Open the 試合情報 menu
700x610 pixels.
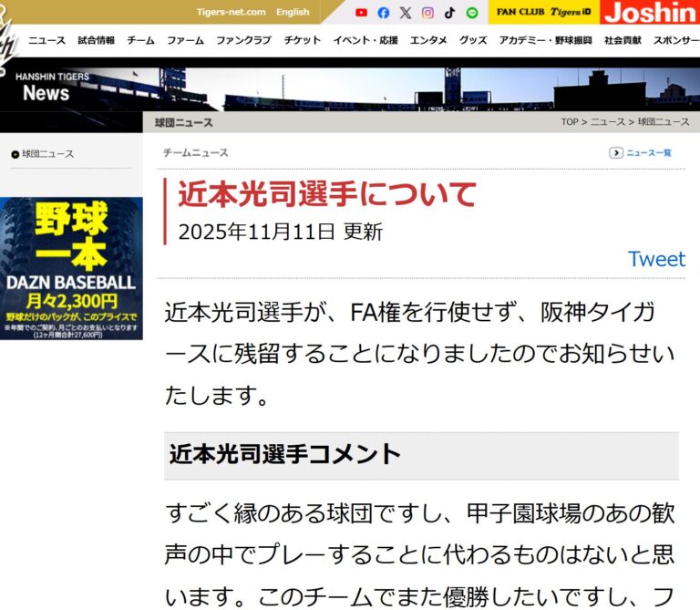[96, 41]
